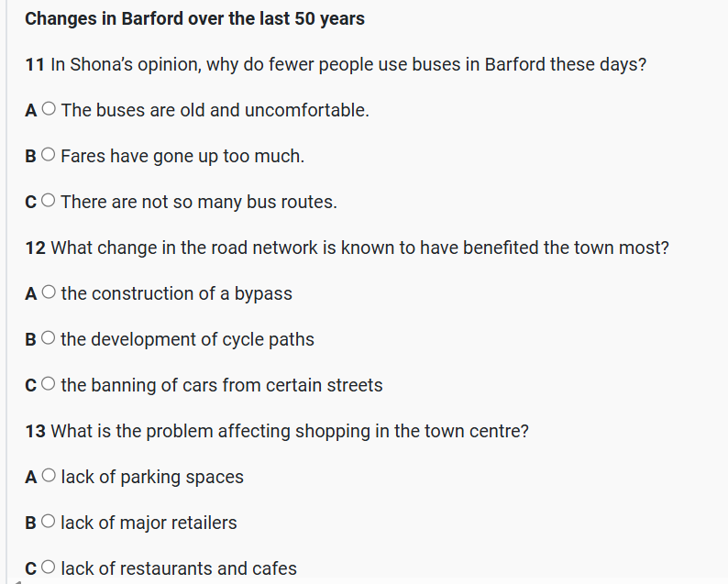This screenshot has height=584, width=728.
Task: Click question 11 text about Shona's opinion
Action: point(336,64)
